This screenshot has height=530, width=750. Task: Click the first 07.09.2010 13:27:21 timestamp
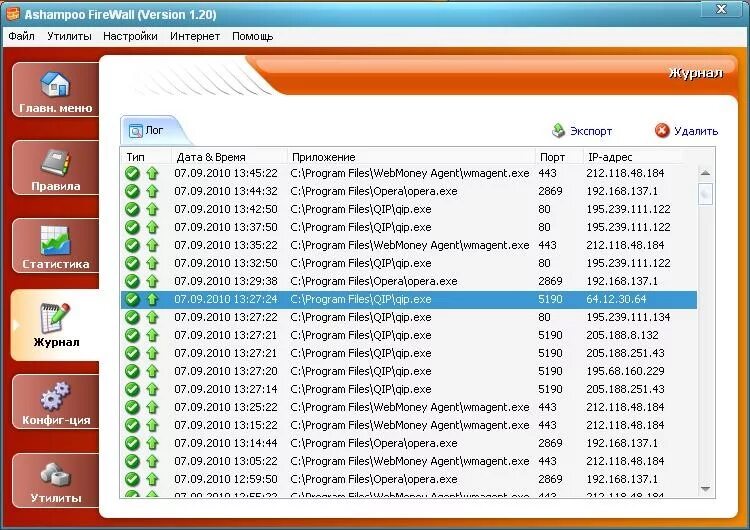tap(226, 335)
